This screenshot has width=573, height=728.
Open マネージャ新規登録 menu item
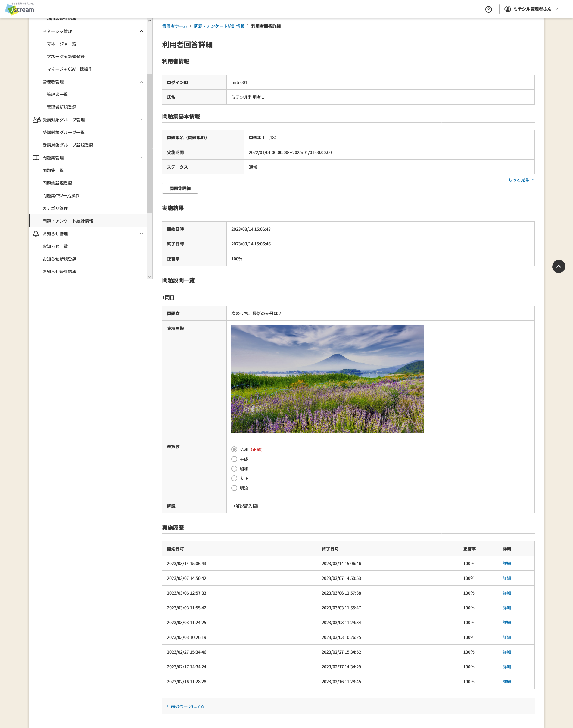coord(66,57)
